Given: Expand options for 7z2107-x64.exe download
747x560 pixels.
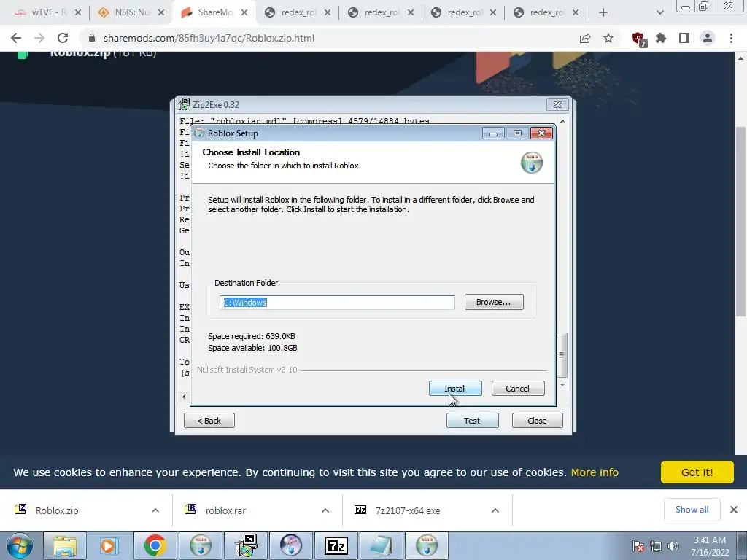Looking at the screenshot, I should click(495, 510).
